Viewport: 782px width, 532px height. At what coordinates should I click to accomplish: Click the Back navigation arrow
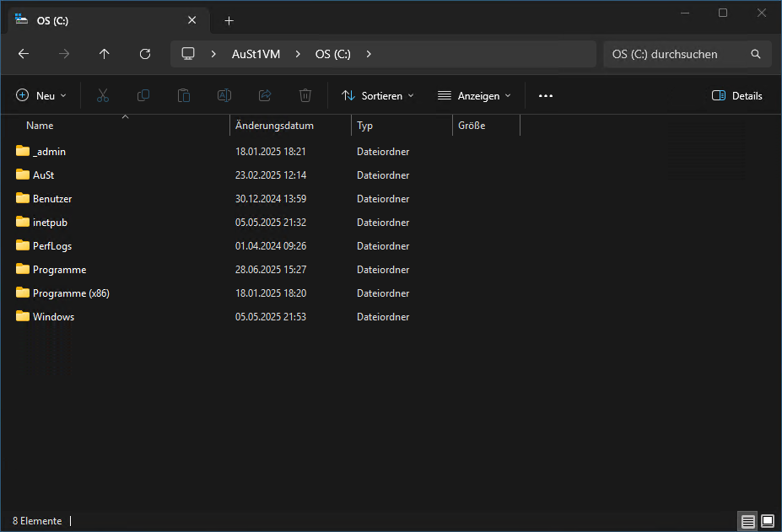point(24,54)
